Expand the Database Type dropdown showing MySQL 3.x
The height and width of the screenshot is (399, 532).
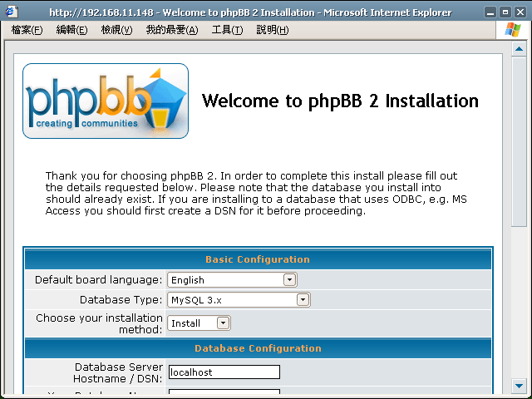pos(239,300)
